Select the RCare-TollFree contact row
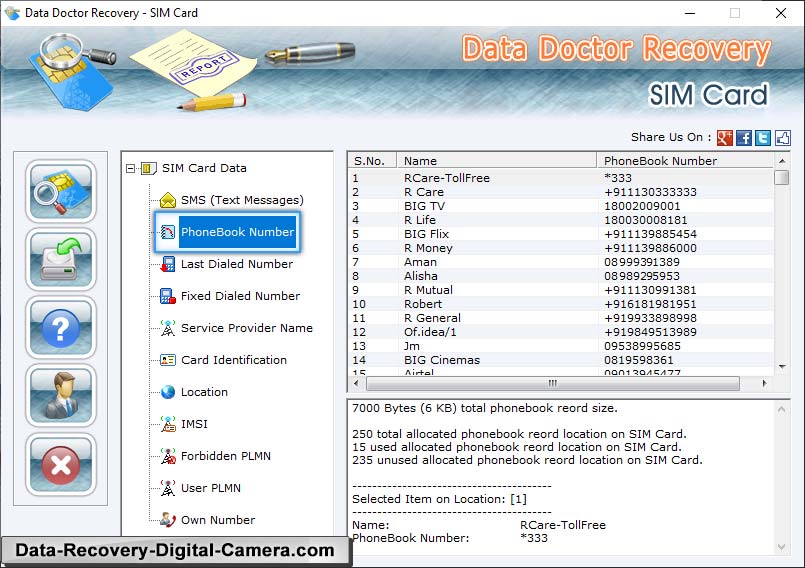The image size is (805, 568). (561, 178)
